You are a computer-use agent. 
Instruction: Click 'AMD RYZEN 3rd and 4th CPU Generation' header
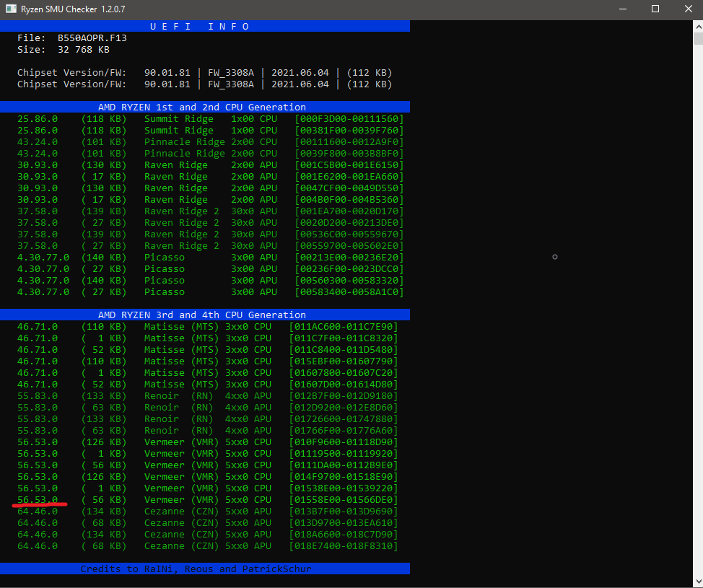tap(202, 315)
